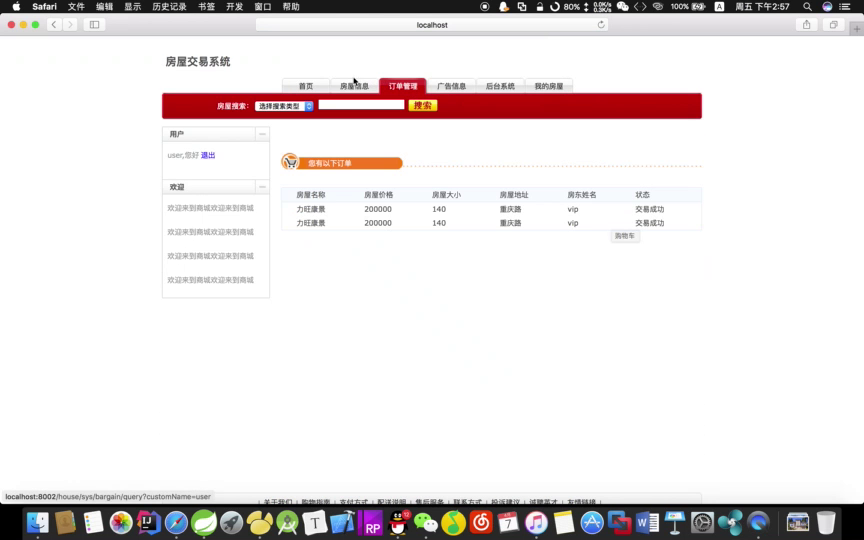Open System Preferences gear in dock
The height and width of the screenshot is (540, 864).
(x=703, y=522)
